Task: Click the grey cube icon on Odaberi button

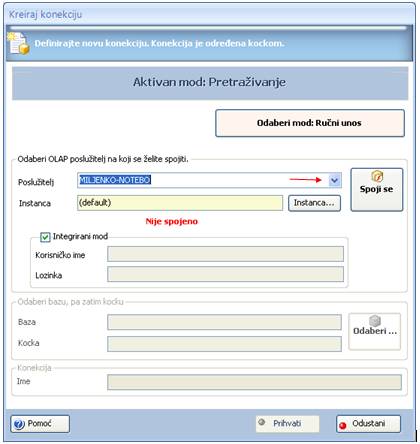Action: [375, 320]
